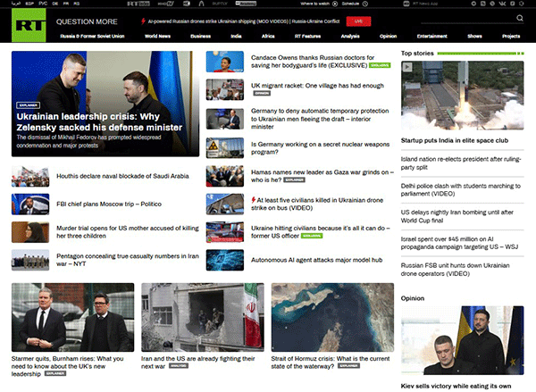
Task: Open Startup puts India in space club
Action: click(x=455, y=140)
